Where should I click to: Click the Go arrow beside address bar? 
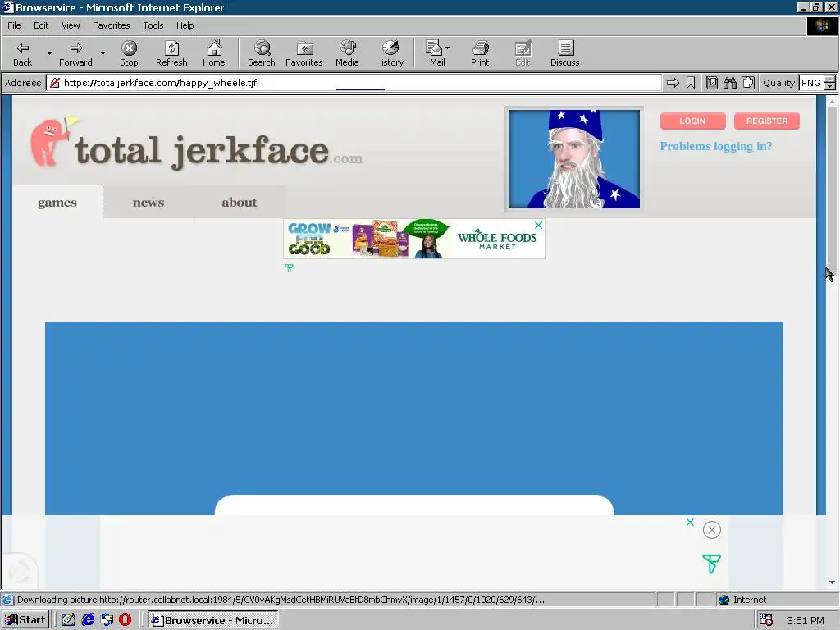673,83
